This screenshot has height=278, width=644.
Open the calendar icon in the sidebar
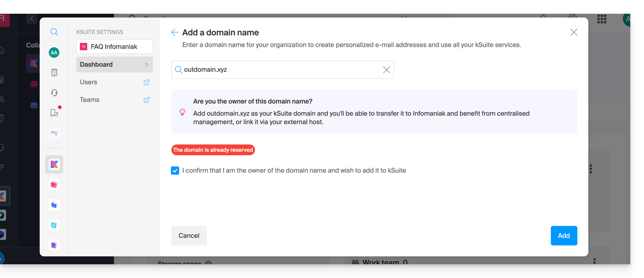click(54, 225)
